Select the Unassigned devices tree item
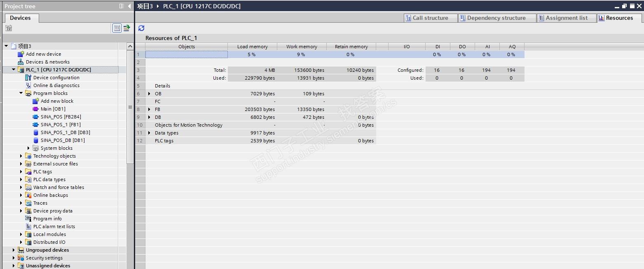Image resolution: width=644 pixels, height=269 pixels. (48, 266)
